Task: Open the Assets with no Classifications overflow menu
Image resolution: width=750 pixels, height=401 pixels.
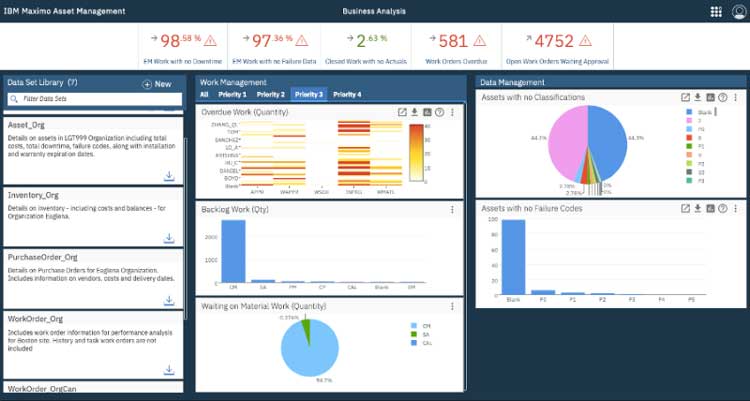Action: (736, 97)
